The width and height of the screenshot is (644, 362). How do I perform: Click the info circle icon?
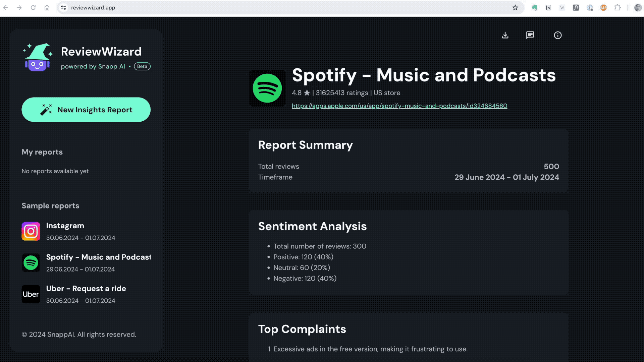click(x=557, y=35)
